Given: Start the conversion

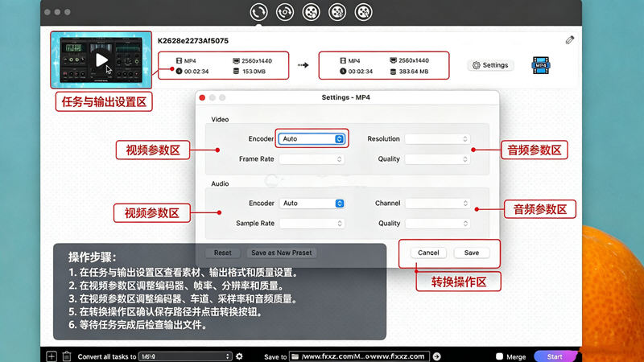Looking at the screenshot, I should 555,356.
